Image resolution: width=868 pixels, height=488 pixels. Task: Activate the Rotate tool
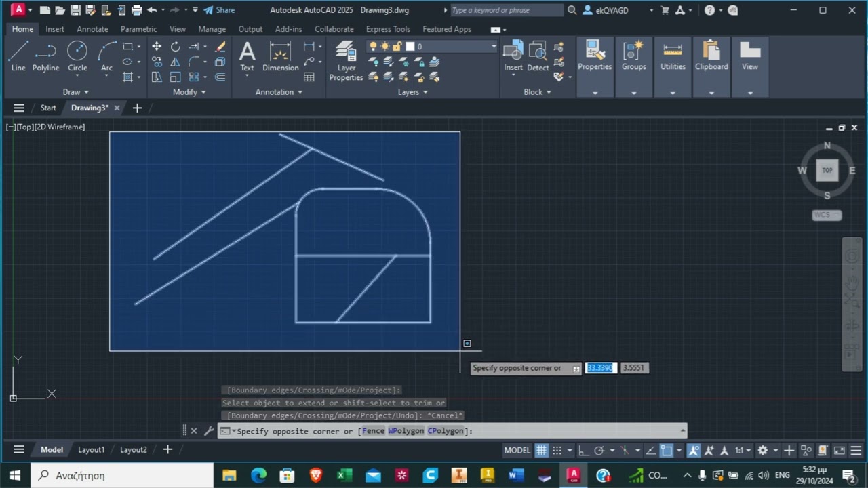point(175,47)
